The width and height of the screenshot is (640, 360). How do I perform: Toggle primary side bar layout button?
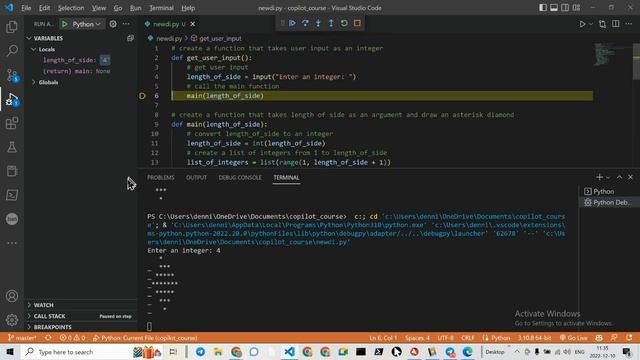(x=542, y=8)
